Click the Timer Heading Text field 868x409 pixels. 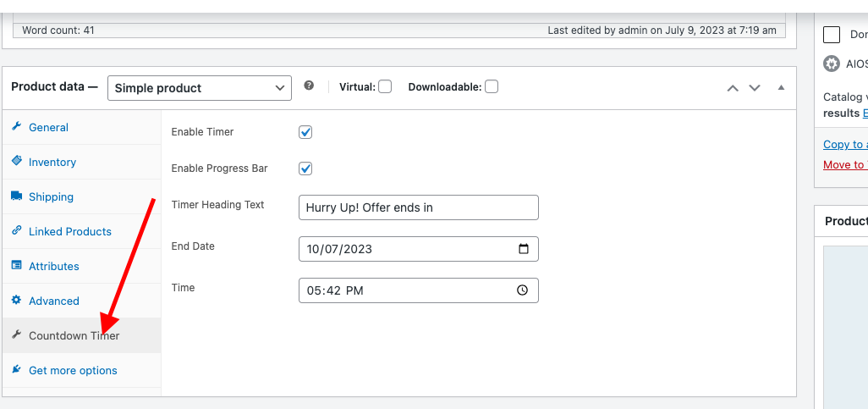pyautogui.click(x=419, y=207)
